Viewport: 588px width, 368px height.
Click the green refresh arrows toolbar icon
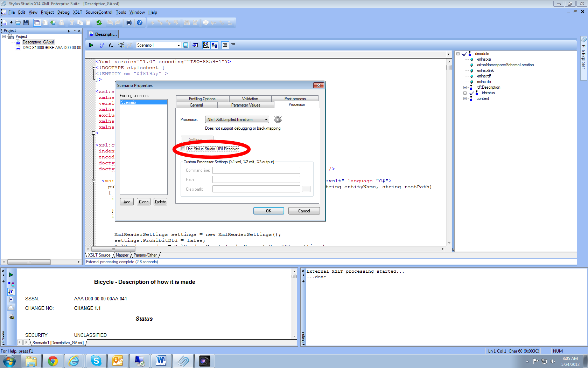coord(99,23)
